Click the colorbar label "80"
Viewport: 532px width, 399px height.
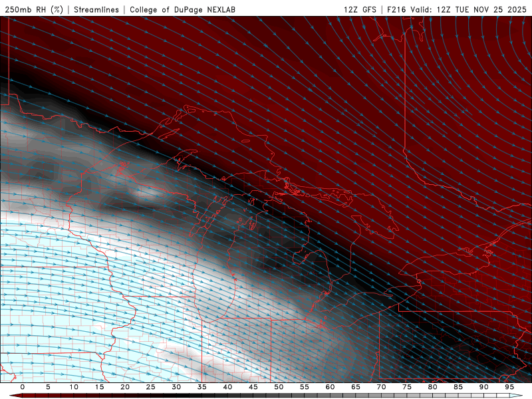click(x=432, y=387)
